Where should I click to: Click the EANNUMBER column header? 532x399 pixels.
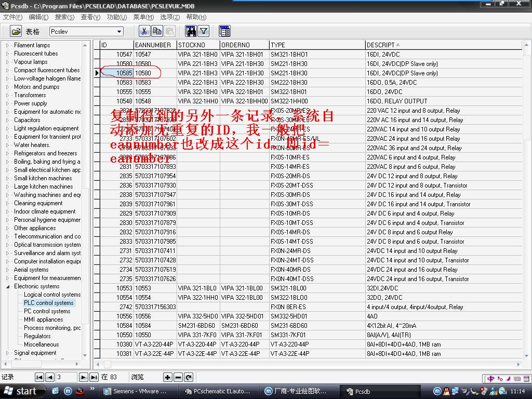pyautogui.click(x=155, y=45)
